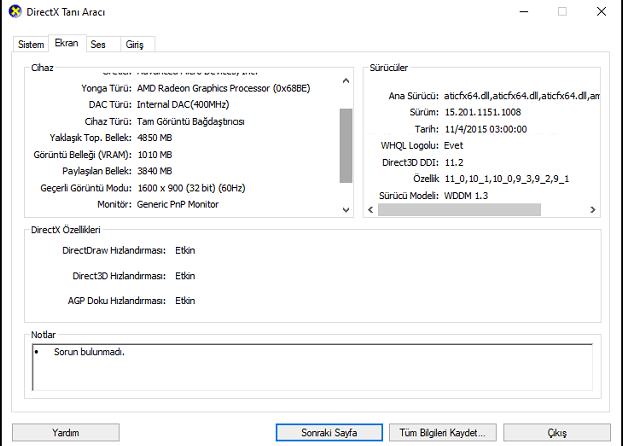Click the aticfx64.dll driver file list

tap(522, 96)
